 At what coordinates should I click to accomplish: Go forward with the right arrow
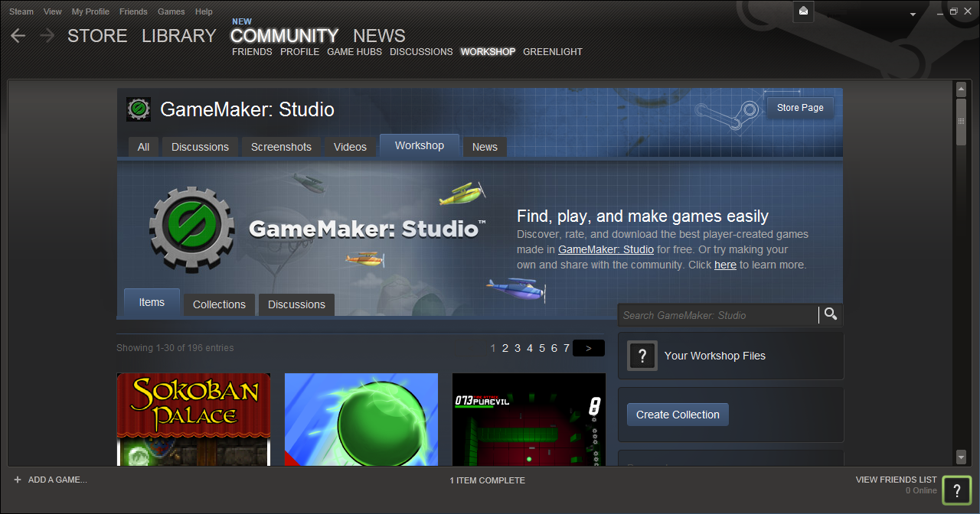pyautogui.click(x=47, y=36)
